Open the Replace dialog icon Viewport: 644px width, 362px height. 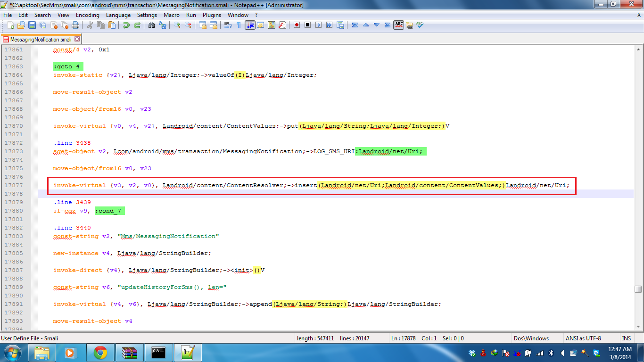point(163,25)
